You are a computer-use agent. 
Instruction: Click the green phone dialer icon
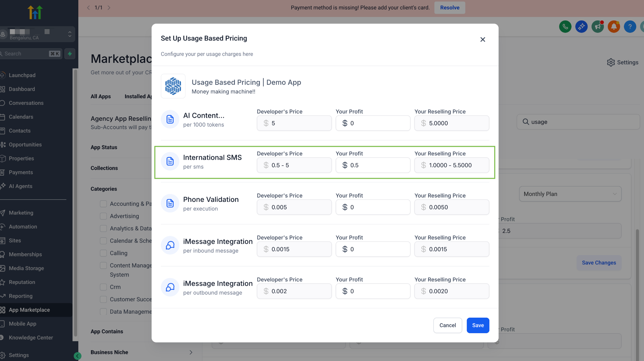click(565, 27)
